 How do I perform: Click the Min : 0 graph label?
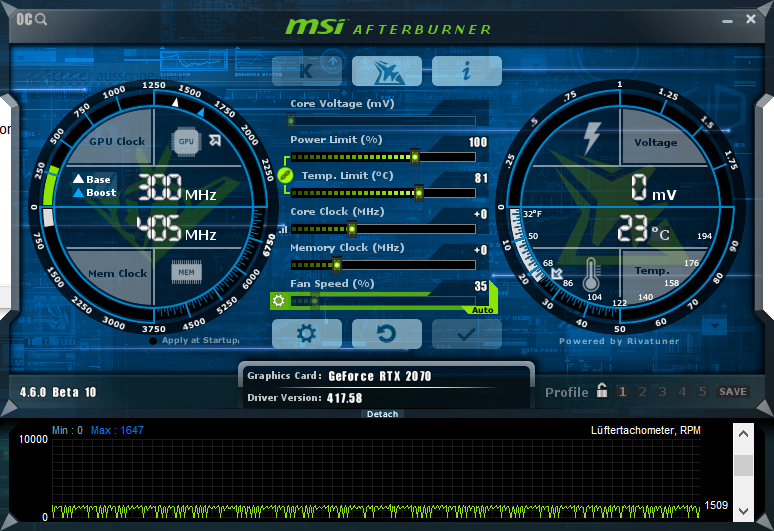(x=67, y=430)
